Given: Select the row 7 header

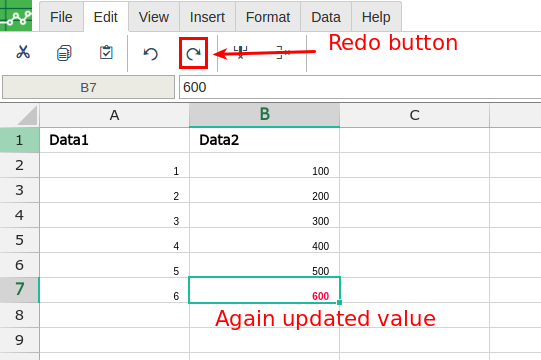Looking at the screenshot, I should coord(19,290).
